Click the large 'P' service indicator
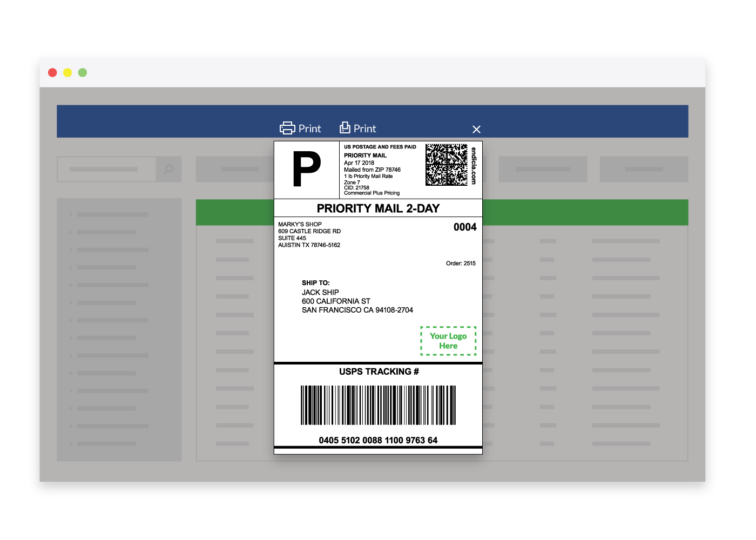This screenshot has height=540, width=756. tap(307, 170)
